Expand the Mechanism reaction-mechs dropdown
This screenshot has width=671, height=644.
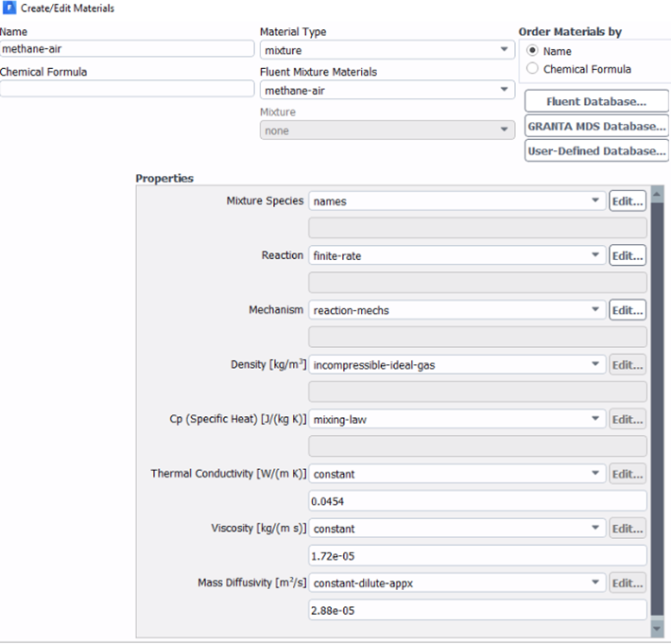pyautogui.click(x=457, y=310)
